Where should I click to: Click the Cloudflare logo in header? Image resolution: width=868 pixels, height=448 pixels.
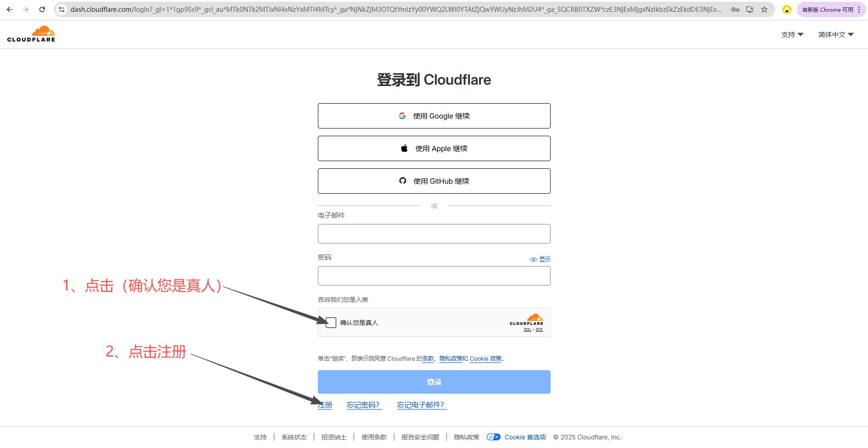[31, 34]
